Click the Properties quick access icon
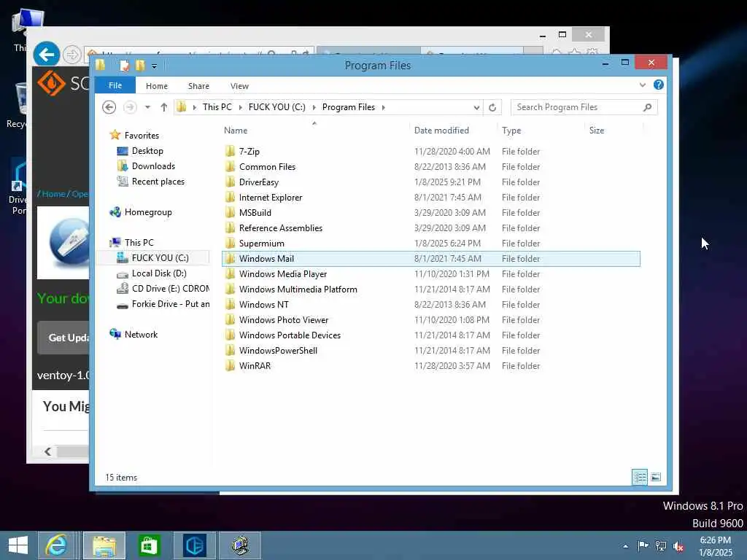 coord(124,65)
